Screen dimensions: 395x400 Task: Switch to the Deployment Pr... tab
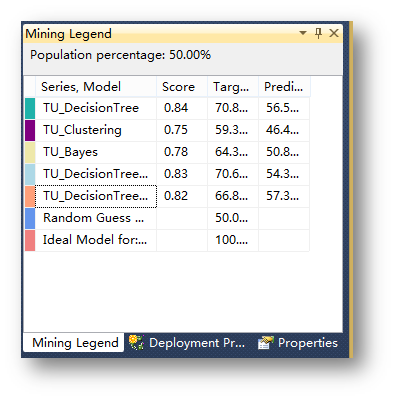(x=187, y=343)
